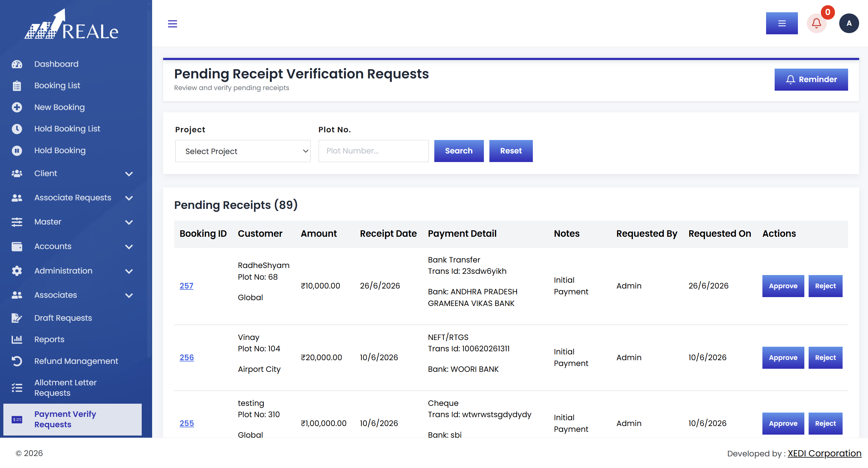This screenshot has width=868, height=468.
Task: Click the Booking List clipboard icon
Action: point(17,86)
